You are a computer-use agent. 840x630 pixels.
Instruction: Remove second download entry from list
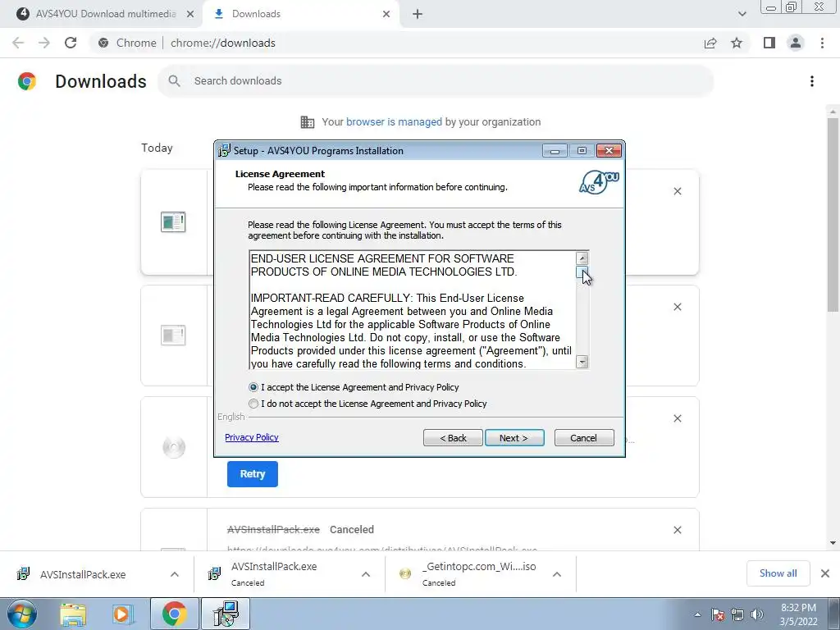coord(677,307)
